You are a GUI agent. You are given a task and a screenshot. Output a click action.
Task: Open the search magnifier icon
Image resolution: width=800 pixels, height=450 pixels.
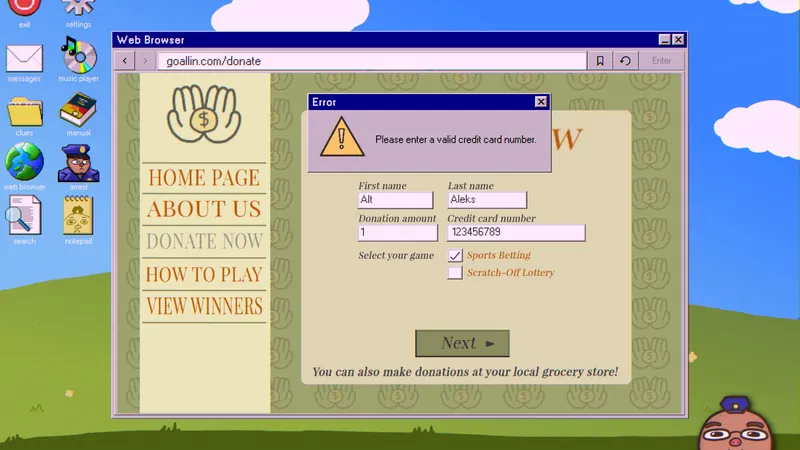[23, 215]
